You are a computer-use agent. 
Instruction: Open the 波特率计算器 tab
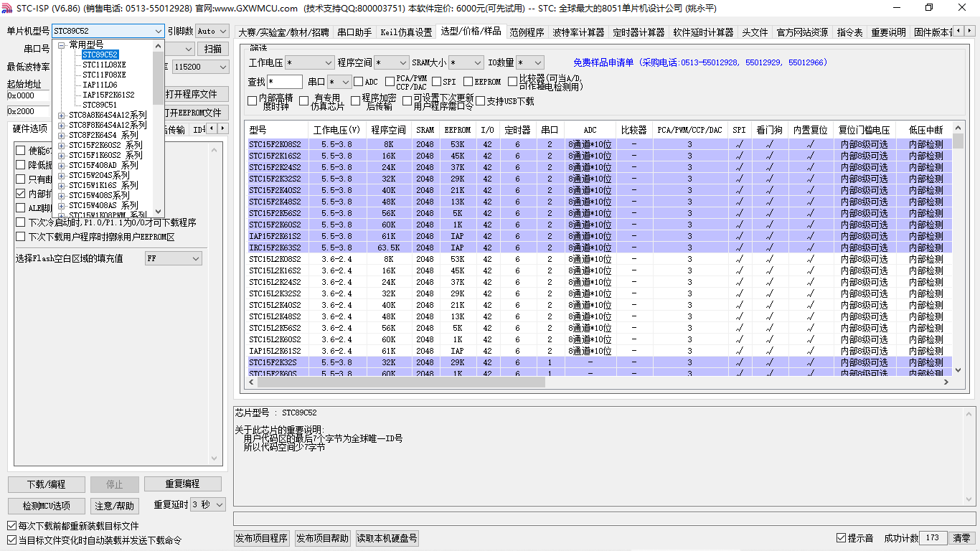578,32
